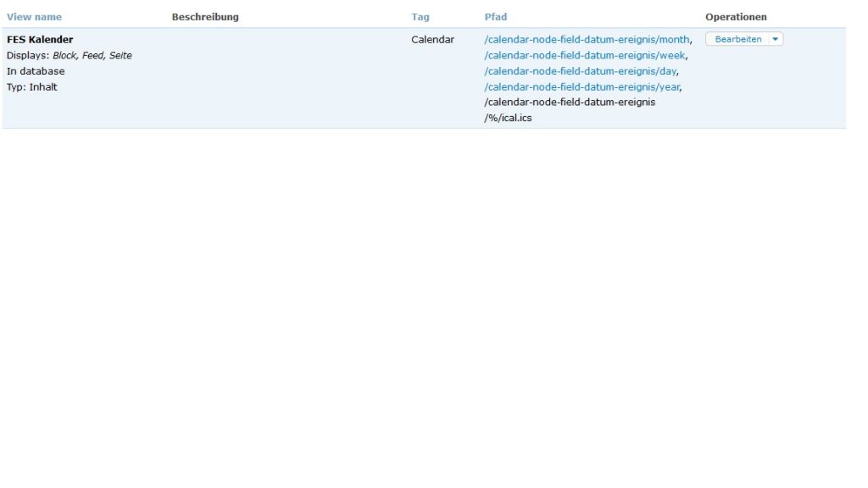The height and width of the screenshot is (488, 868).
Task: Sort the views list by Tag
Action: point(420,17)
